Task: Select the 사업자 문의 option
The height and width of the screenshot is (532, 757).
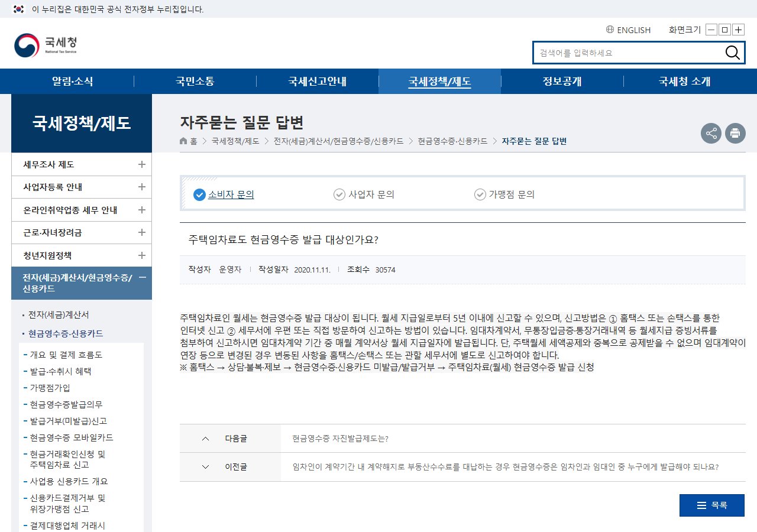Action: coord(364,194)
